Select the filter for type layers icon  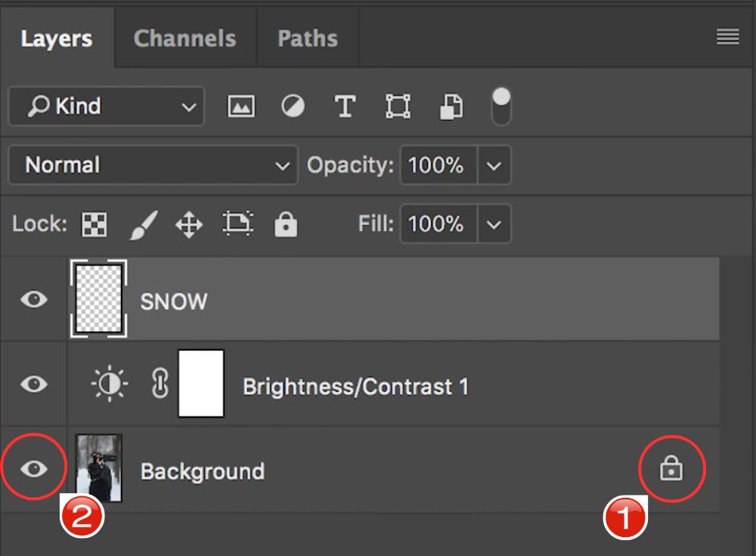pyautogui.click(x=345, y=106)
